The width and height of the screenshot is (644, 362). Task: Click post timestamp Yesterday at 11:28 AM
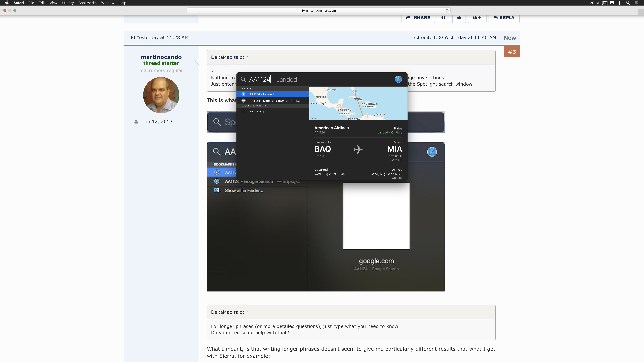pyautogui.click(x=162, y=37)
